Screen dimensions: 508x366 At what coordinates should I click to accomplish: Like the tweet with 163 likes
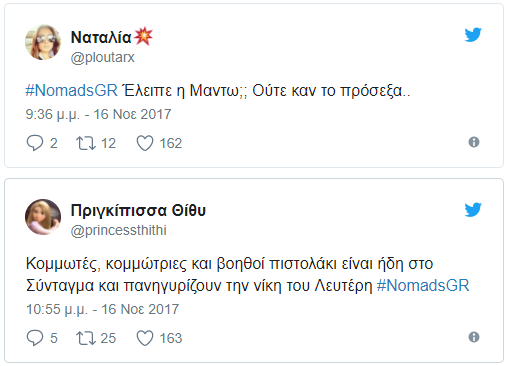tap(145, 338)
